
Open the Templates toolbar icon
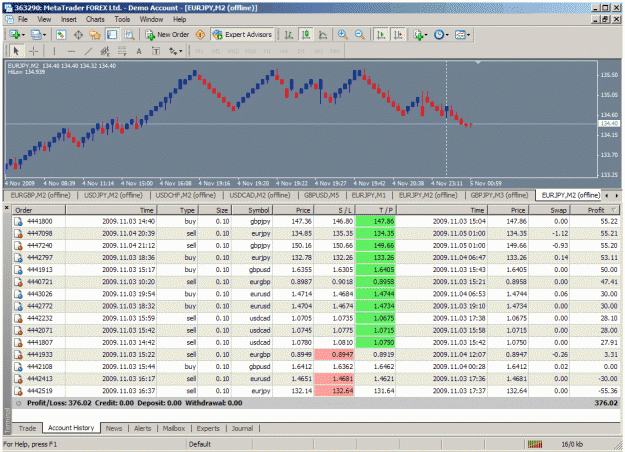point(460,35)
